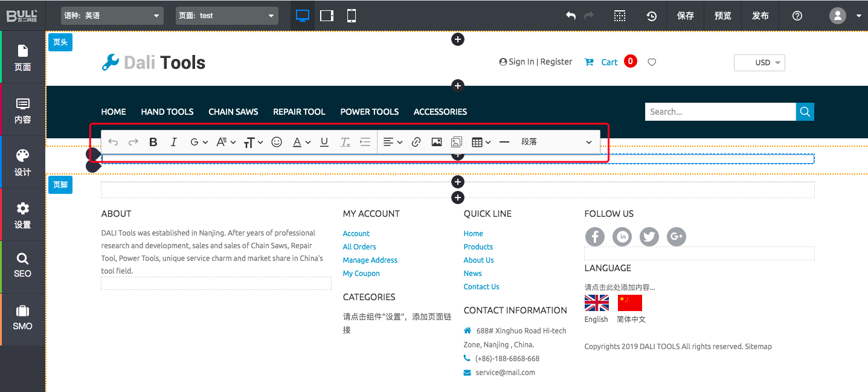
Task: Open the 页面 test page dropdown
Action: tap(227, 16)
